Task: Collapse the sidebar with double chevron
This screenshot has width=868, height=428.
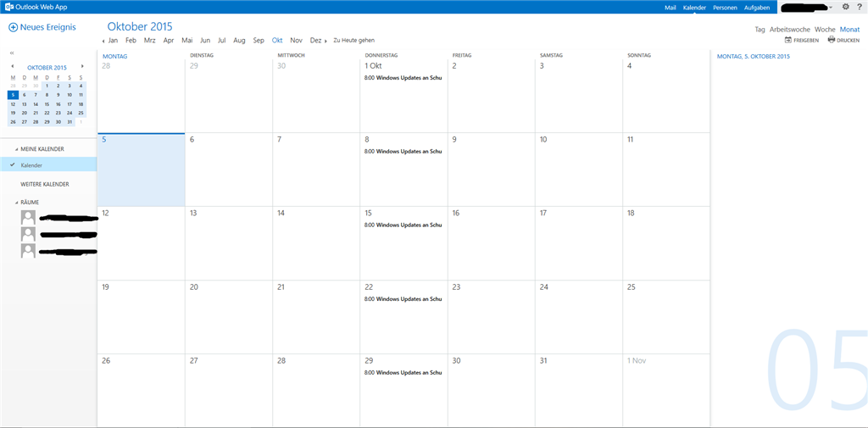Action: pyautogui.click(x=12, y=53)
